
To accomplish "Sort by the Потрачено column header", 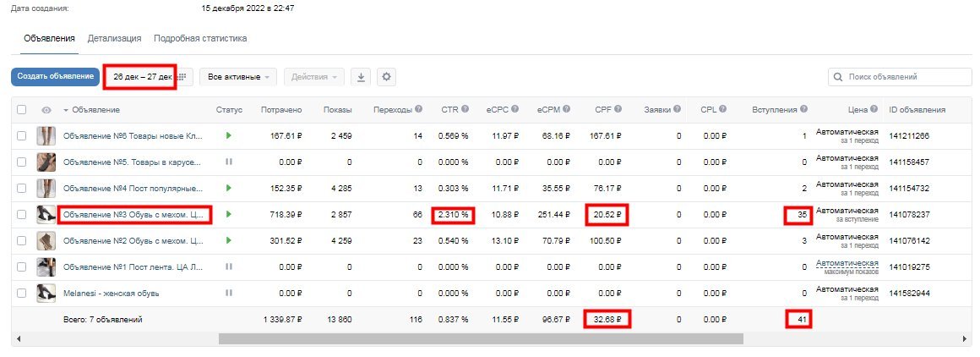I will [x=281, y=110].
